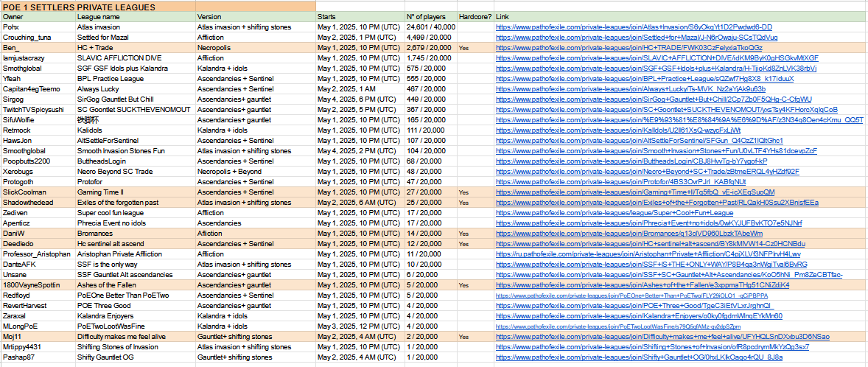Select league name Super cool fun league
This screenshot has width=868, height=367.
(x=136, y=212)
